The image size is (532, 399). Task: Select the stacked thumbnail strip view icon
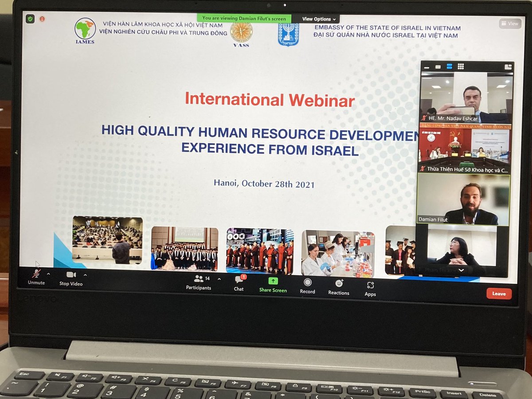[449, 66]
